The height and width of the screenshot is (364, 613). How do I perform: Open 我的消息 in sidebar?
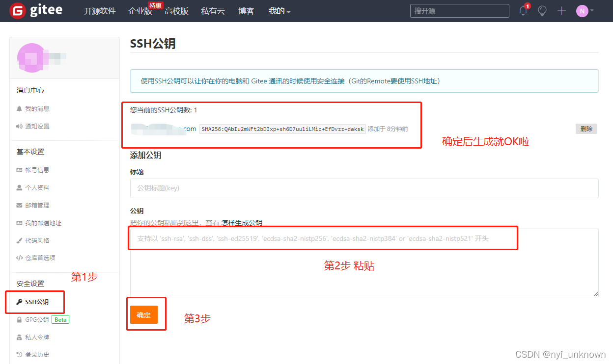(37, 108)
